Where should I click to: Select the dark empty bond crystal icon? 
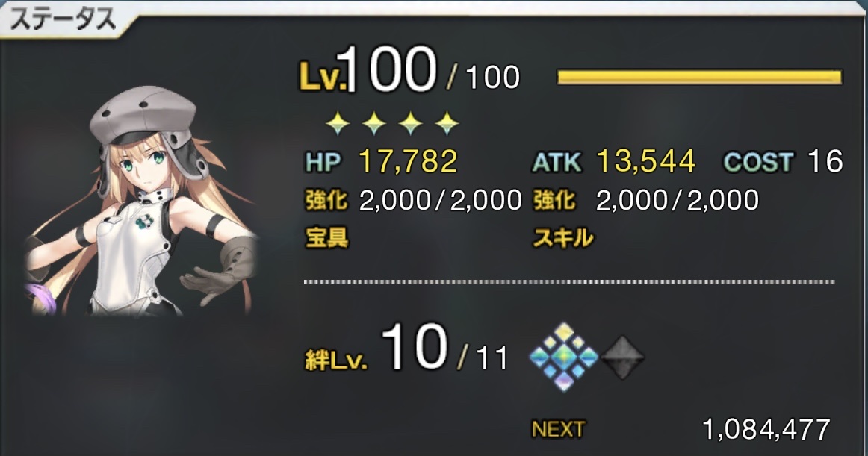(x=622, y=357)
